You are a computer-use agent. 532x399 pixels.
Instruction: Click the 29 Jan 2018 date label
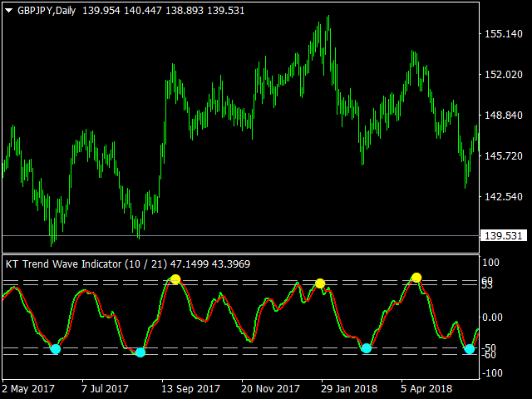click(349, 388)
